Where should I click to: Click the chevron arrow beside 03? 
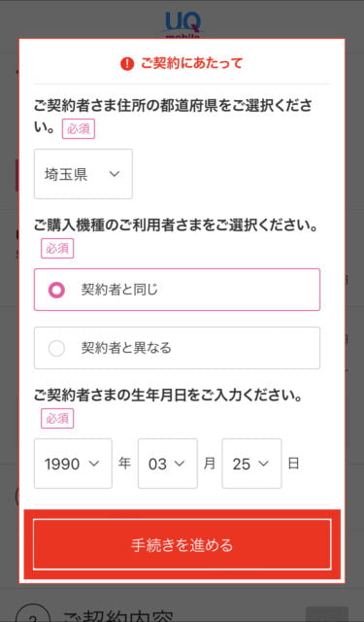pos(180,464)
